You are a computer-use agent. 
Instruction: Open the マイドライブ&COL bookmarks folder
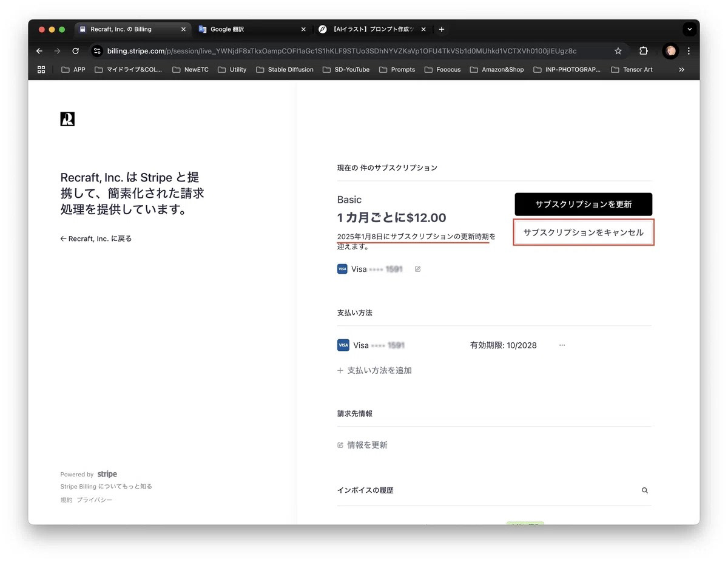(x=129, y=70)
